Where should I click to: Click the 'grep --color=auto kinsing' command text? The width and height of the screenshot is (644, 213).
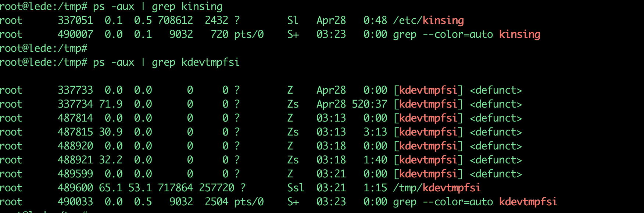[x=466, y=35]
